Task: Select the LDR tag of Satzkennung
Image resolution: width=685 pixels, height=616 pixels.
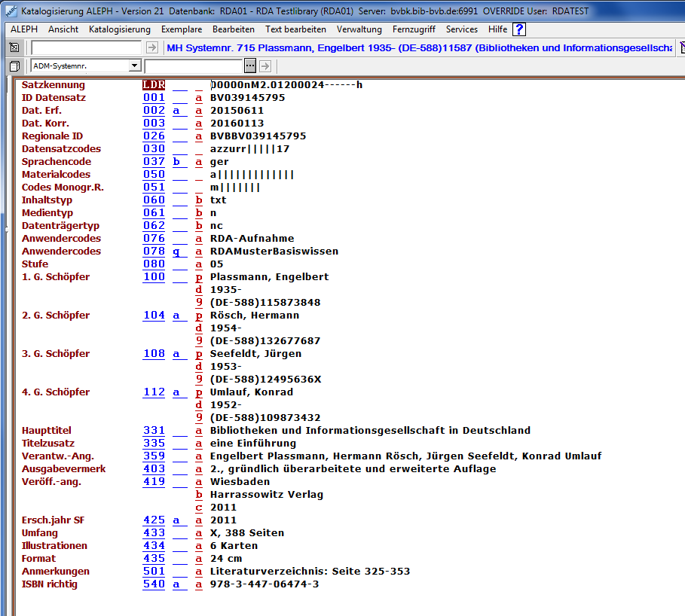Action: [154, 85]
